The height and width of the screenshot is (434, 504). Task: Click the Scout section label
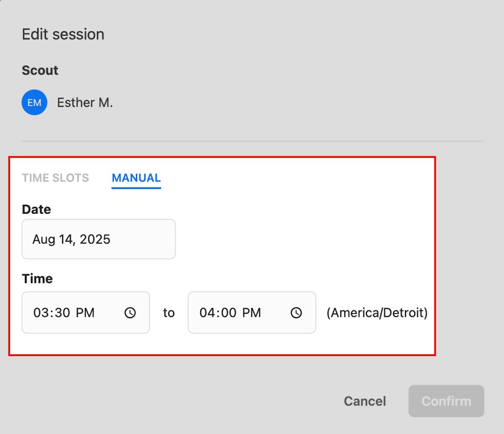pos(40,70)
